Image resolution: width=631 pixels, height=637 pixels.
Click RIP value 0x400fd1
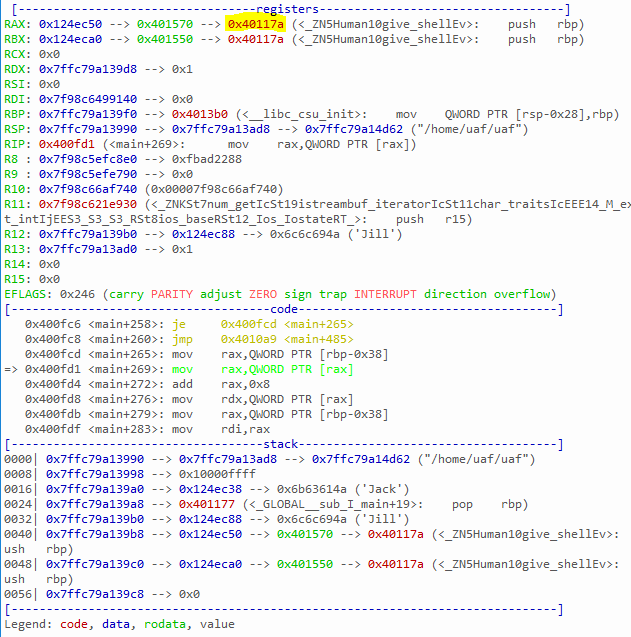[x=67, y=145]
